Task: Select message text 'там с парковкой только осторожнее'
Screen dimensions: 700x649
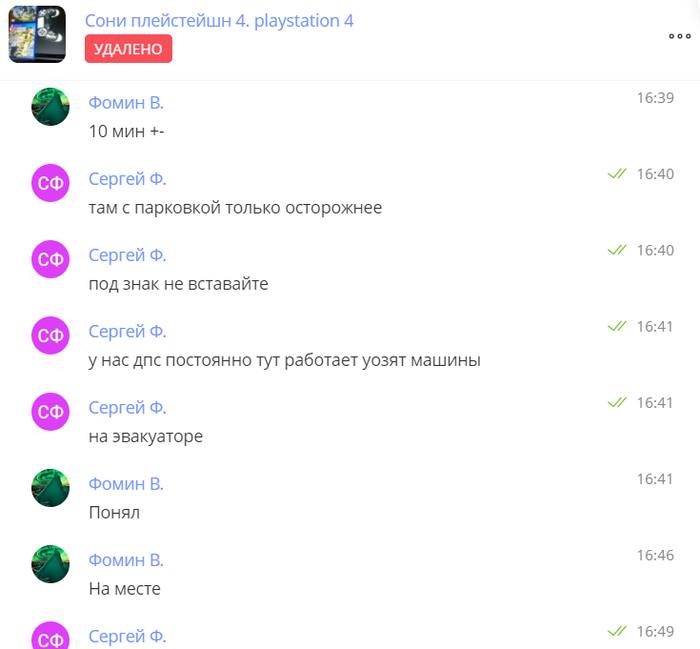Action: pyautogui.click(x=235, y=208)
